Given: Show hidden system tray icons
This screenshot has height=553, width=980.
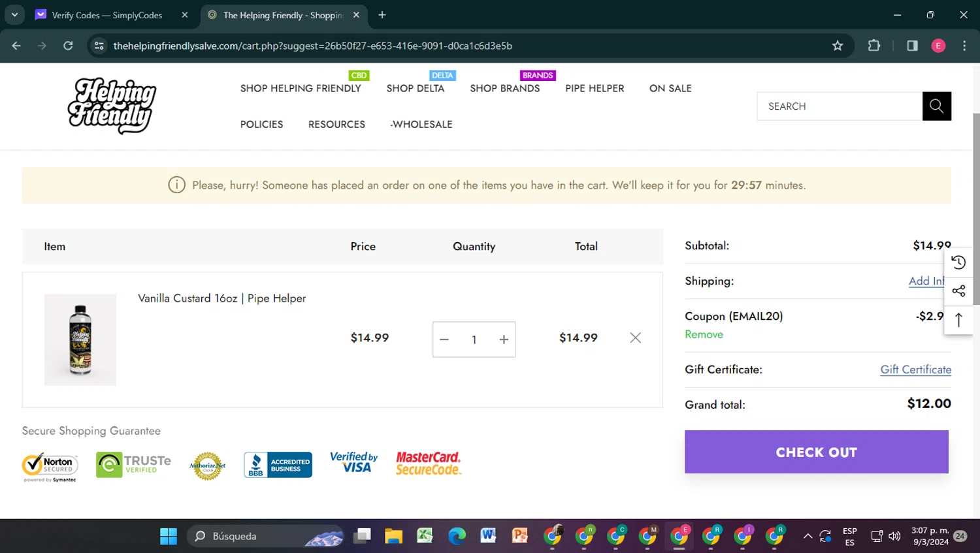Looking at the screenshot, I should tap(808, 536).
